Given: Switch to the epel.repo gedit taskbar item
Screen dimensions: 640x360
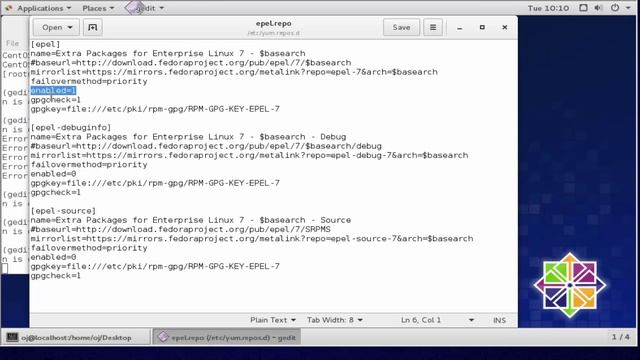Looking at the screenshot, I should [x=227, y=338].
